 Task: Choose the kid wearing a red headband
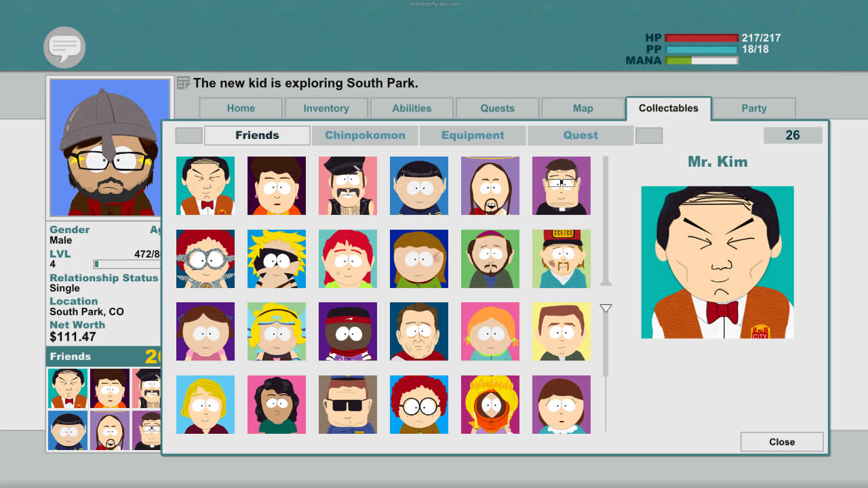tap(348, 331)
